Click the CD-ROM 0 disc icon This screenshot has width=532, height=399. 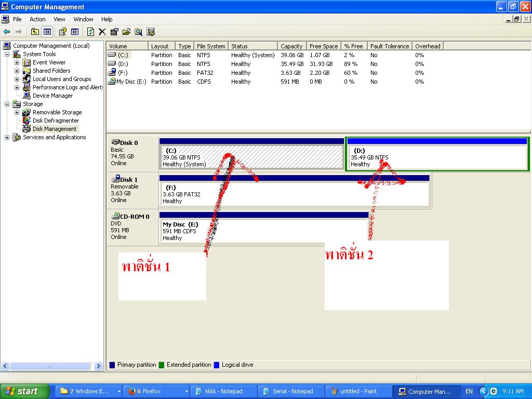click(116, 216)
